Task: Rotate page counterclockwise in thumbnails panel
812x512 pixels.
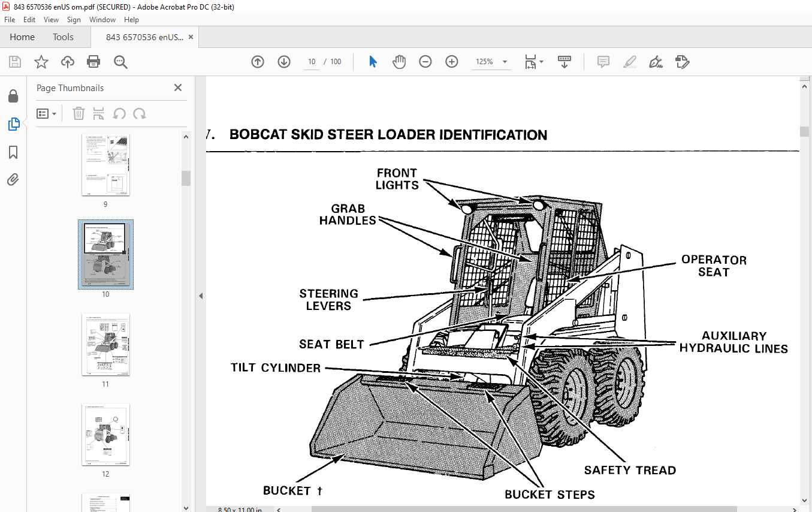Action: pyautogui.click(x=119, y=113)
